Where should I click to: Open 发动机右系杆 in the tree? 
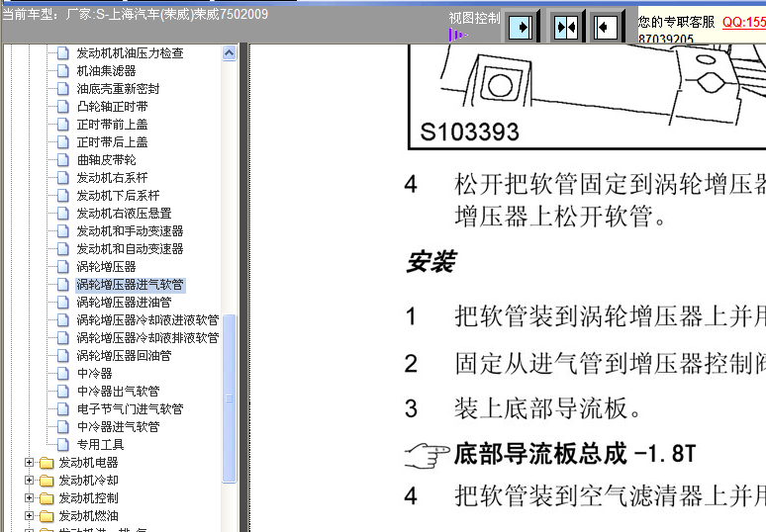coord(113,178)
